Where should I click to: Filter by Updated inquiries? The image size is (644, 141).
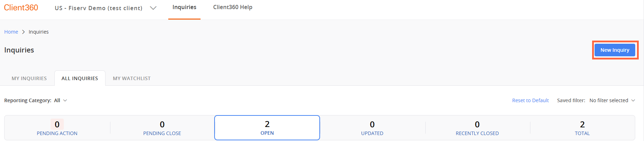pos(372,128)
